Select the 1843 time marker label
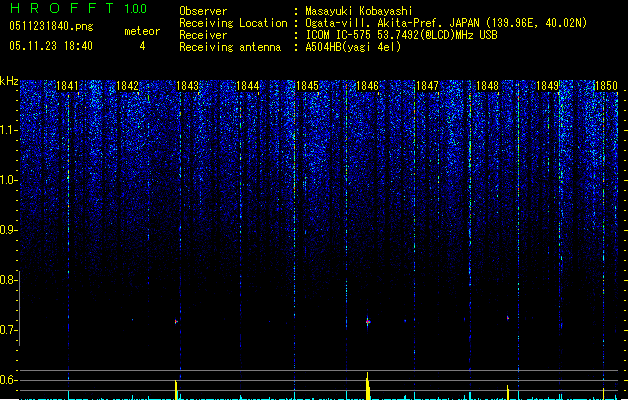 (187, 86)
